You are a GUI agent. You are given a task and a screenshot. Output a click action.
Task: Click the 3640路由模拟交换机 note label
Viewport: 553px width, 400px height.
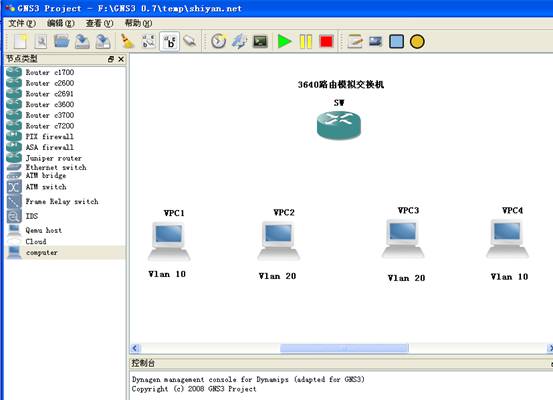point(341,85)
